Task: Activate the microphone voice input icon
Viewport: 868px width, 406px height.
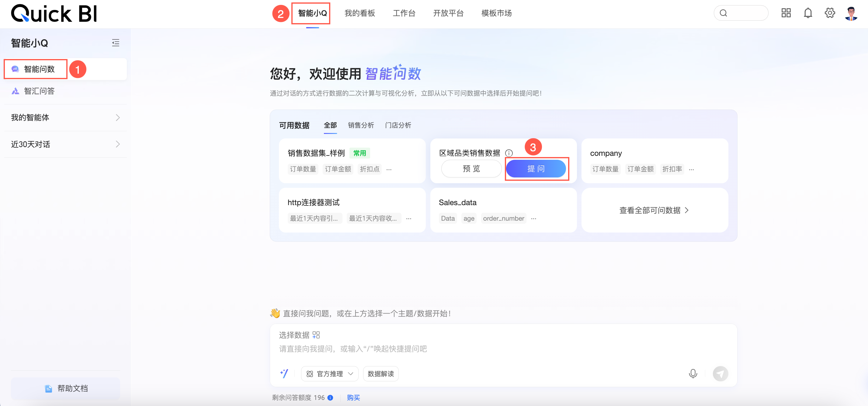Action: click(x=693, y=374)
